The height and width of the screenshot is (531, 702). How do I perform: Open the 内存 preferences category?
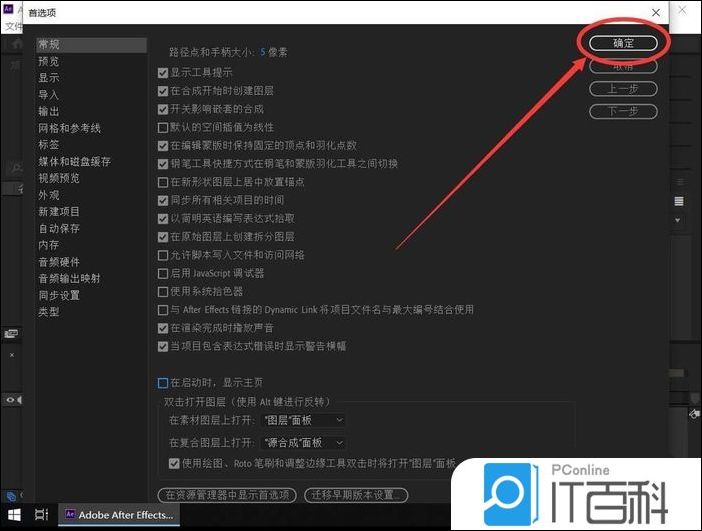coord(49,245)
